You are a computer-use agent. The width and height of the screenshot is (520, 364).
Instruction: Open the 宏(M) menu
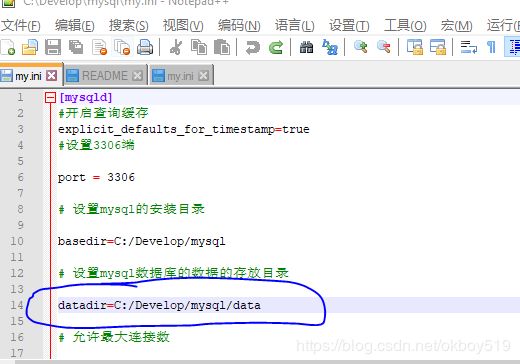tap(456, 25)
